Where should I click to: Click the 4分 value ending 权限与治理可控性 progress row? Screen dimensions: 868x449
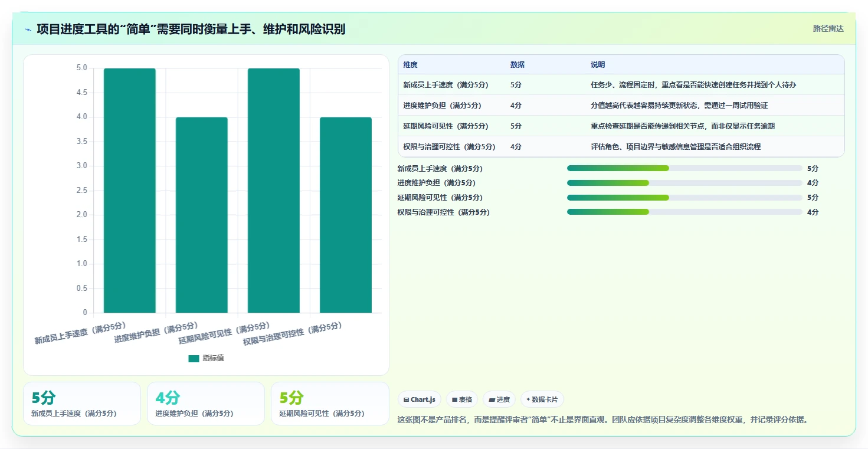pos(813,212)
